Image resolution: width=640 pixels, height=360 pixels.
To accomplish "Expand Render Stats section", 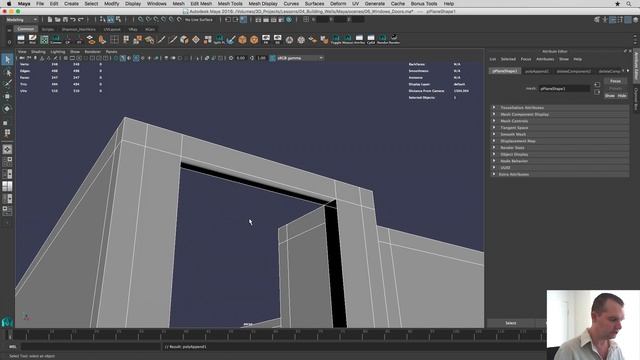I will pos(560,148).
